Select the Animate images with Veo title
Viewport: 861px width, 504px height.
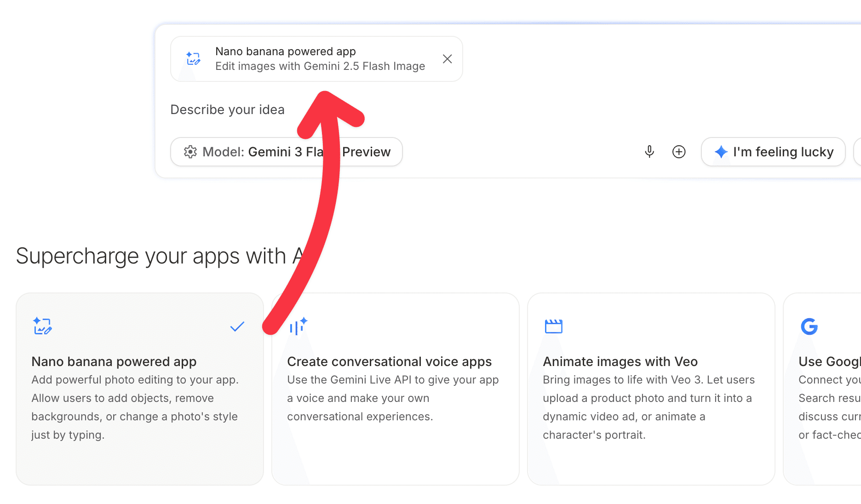point(620,361)
